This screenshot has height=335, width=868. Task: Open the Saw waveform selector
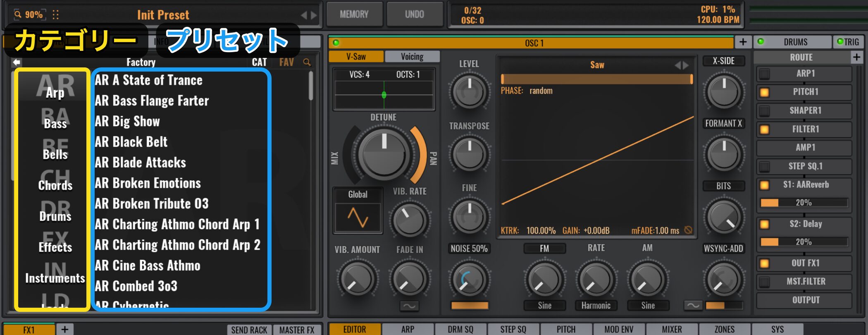click(597, 65)
